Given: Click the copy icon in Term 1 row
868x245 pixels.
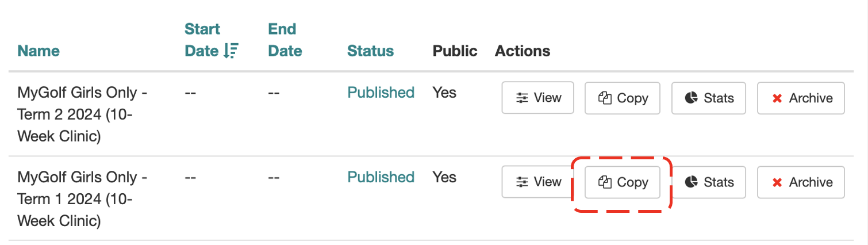Looking at the screenshot, I should (x=604, y=182).
